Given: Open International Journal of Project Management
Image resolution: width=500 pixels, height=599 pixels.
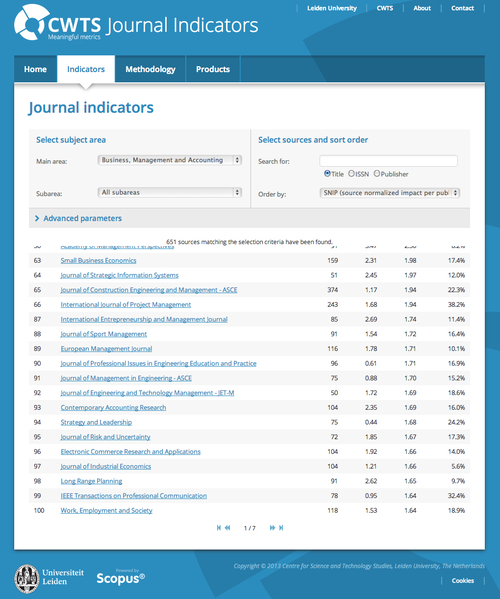Looking at the screenshot, I should (126, 304).
